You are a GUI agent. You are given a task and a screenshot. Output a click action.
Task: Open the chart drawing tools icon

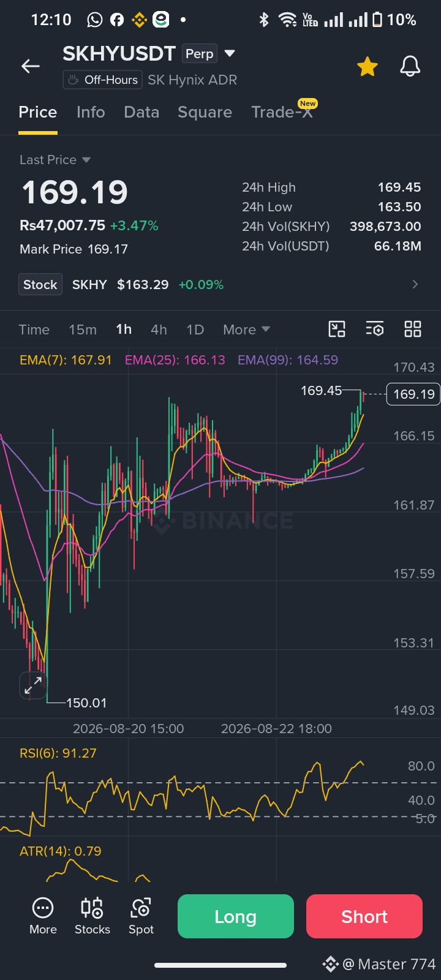pyautogui.click(x=337, y=329)
